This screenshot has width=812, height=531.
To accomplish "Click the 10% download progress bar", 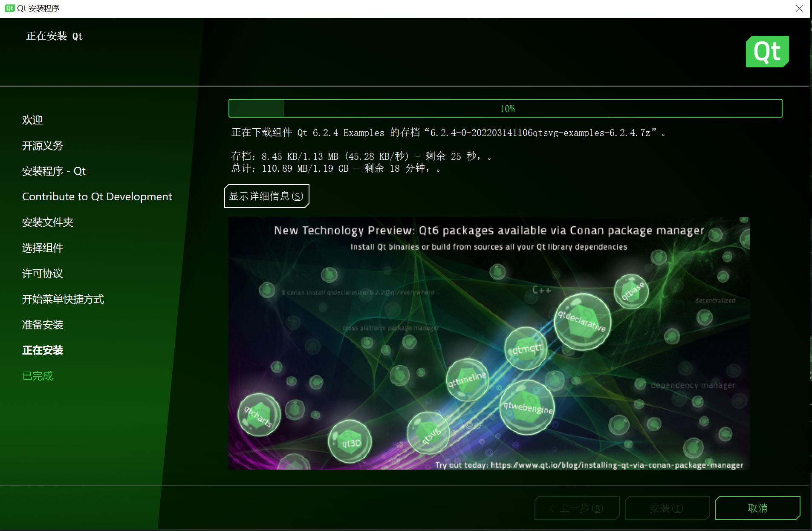I will point(506,108).
